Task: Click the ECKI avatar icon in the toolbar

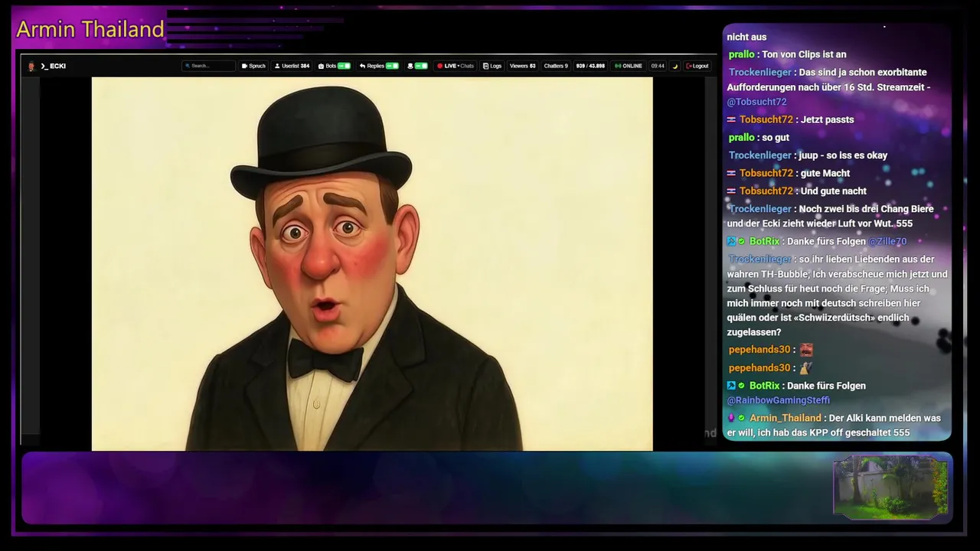Action: 31,66
